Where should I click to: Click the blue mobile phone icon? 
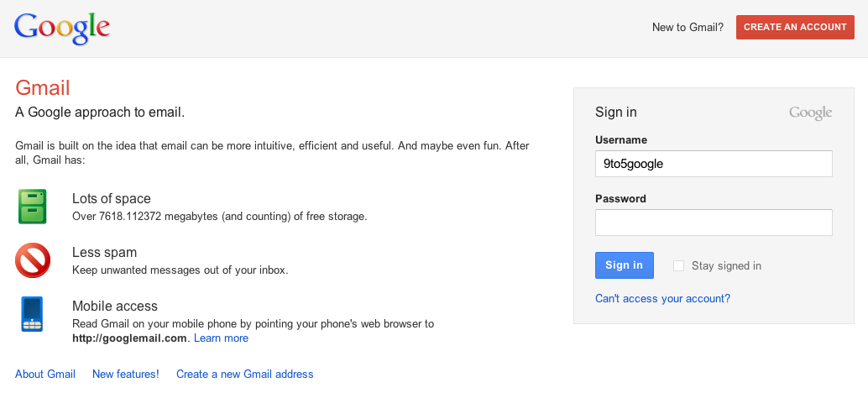click(33, 314)
